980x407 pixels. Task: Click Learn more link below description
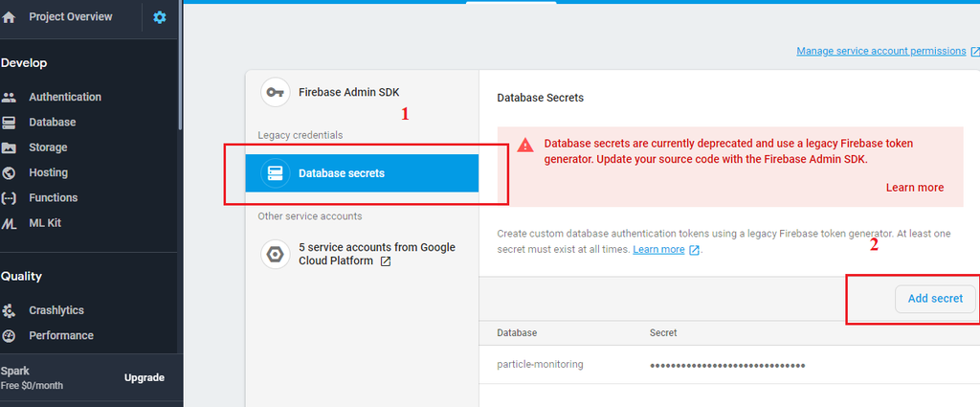pos(658,249)
